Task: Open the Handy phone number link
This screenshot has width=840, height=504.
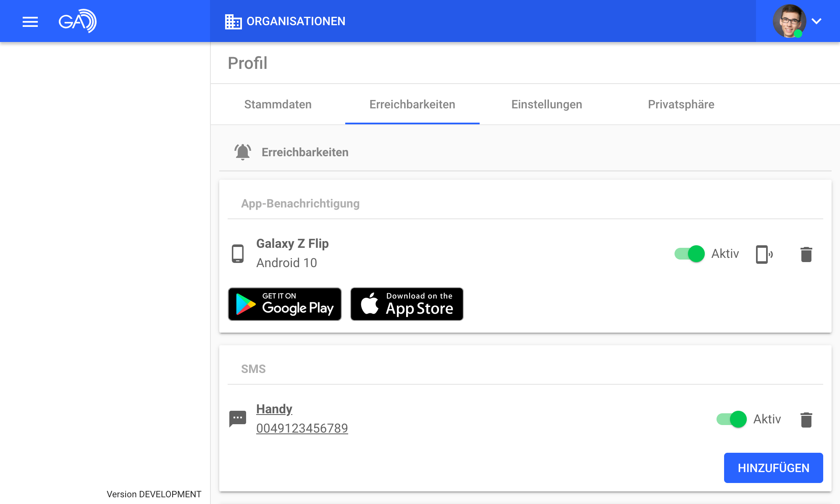Action: (x=302, y=428)
